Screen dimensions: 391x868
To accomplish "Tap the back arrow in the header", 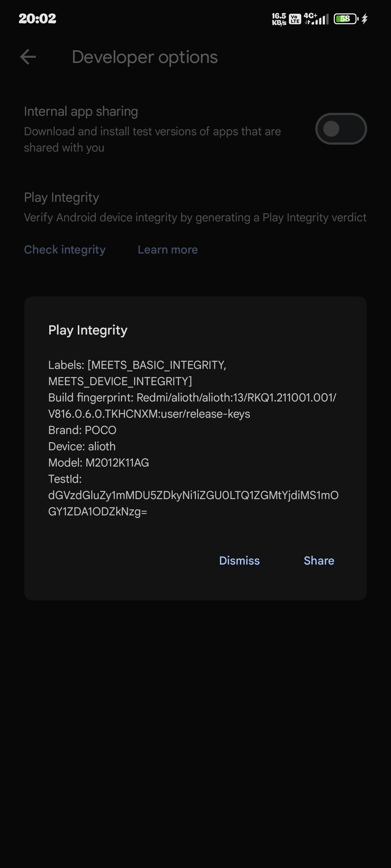I will pos(28,57).
